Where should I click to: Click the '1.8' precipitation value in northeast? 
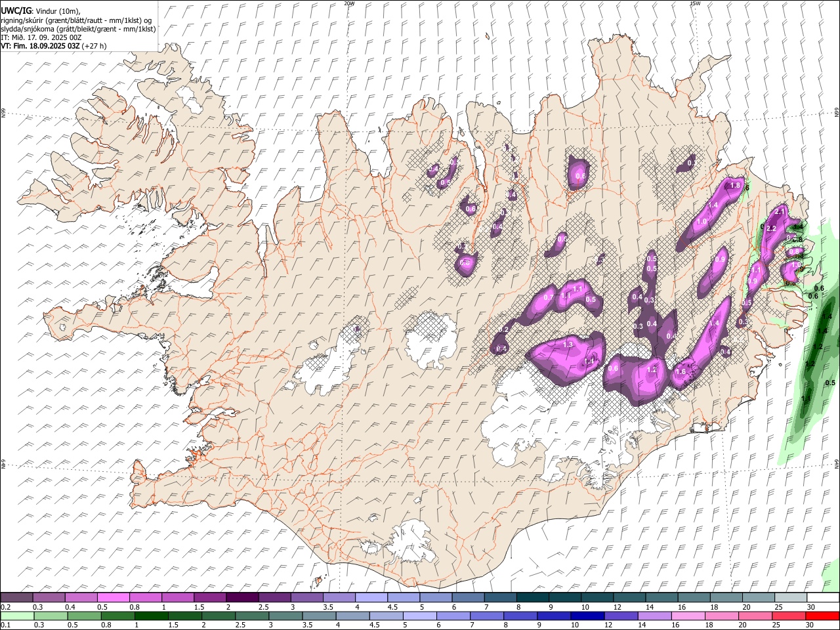735,186
